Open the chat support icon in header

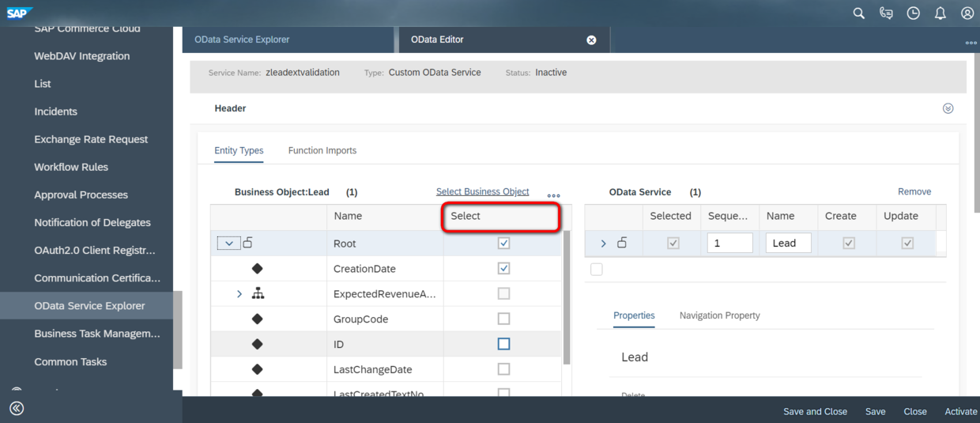886,13
